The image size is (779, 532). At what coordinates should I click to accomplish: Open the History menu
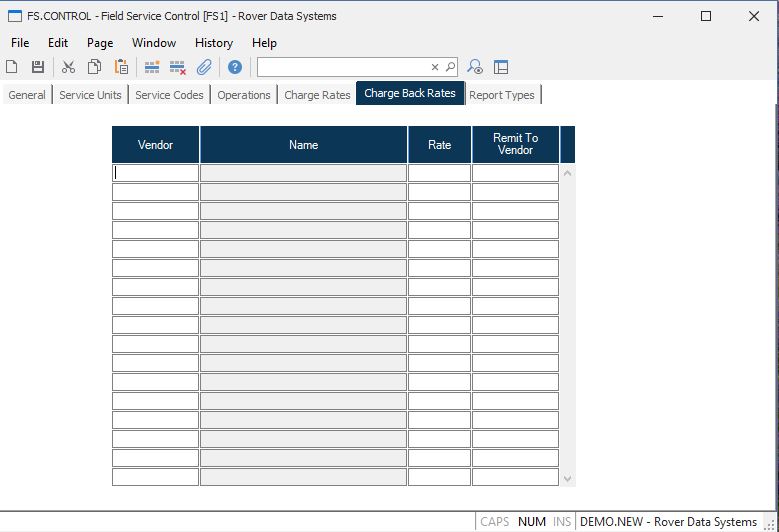213,43
